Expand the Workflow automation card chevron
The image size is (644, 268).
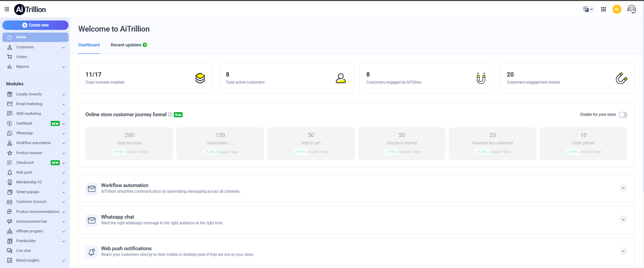[x=623, y=188]
